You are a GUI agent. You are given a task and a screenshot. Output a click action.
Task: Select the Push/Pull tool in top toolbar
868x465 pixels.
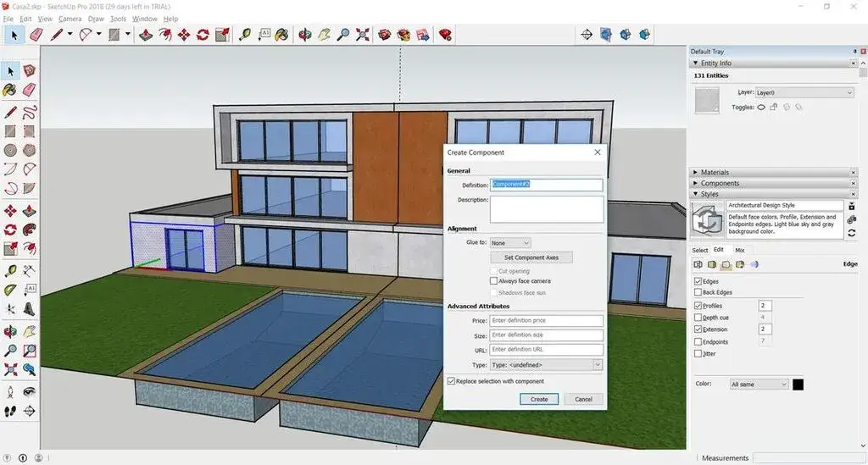pyautogui.click(x=146, y=35)
